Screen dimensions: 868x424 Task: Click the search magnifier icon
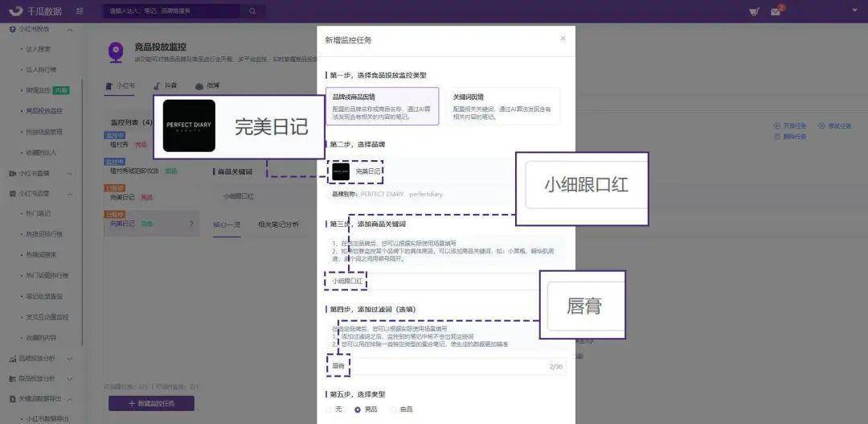[252, 11]
